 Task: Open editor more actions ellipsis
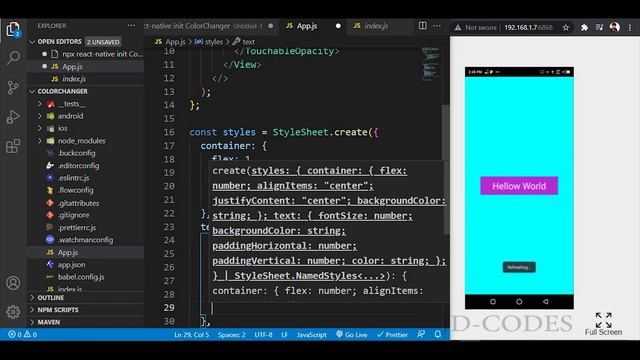coord(437,26)
